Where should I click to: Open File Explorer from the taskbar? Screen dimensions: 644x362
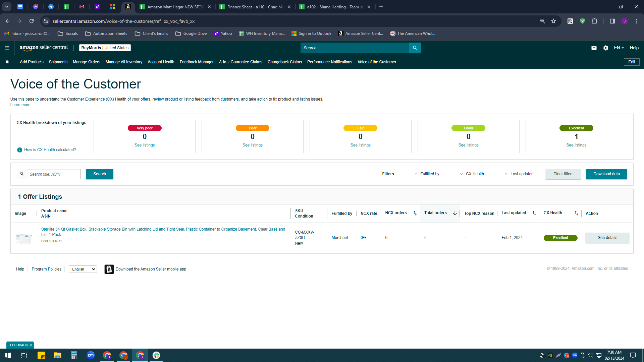click(x=58, y=355)
